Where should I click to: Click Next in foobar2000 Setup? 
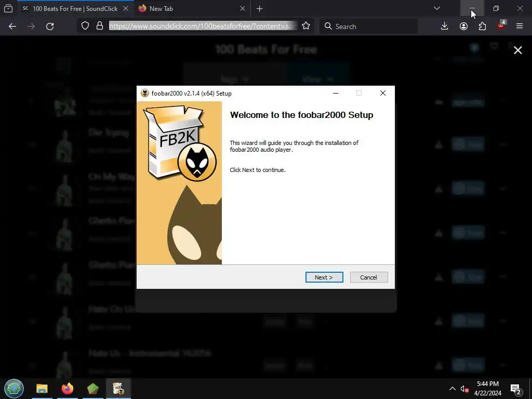click(x=324, y=277)
